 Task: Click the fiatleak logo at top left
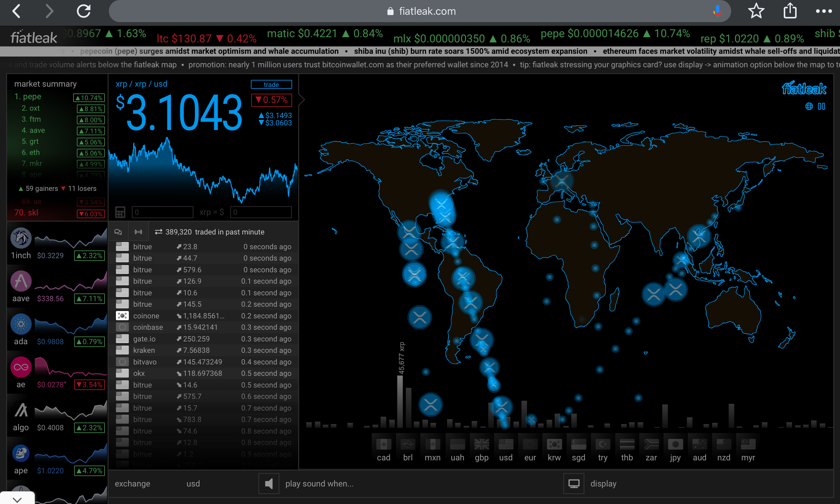point(34,37)
